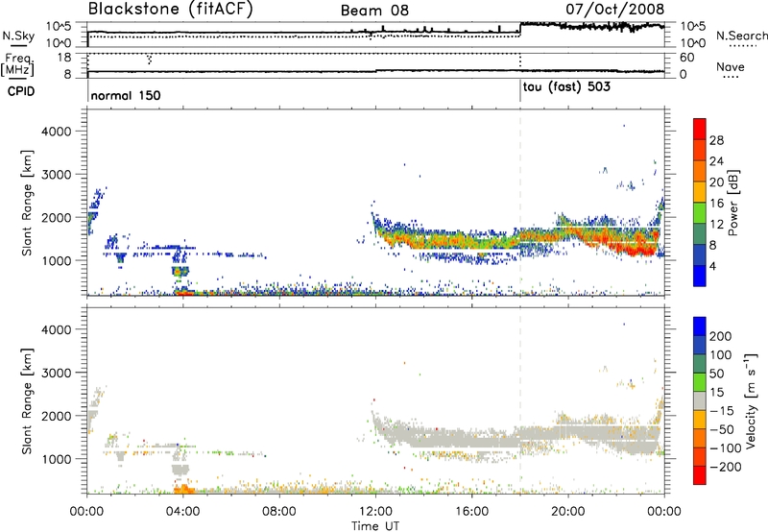Click the blue bottom segment of Power colorbar
Screen dimensions: 768x532
click(700, 276)
